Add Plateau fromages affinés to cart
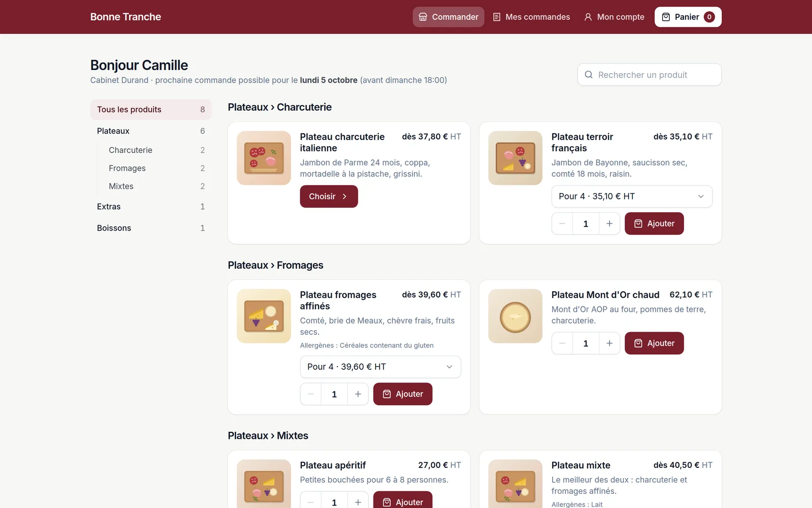 tap(402, 394)
